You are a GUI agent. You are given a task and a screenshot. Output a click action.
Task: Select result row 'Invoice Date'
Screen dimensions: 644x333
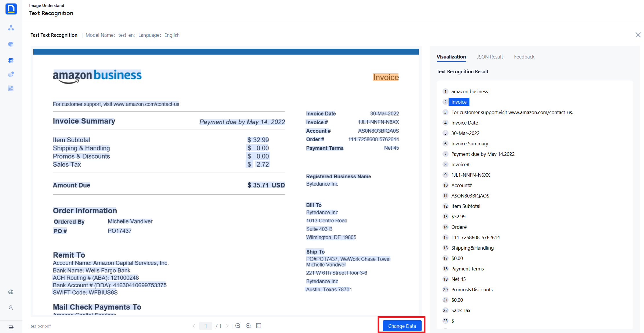464,123
